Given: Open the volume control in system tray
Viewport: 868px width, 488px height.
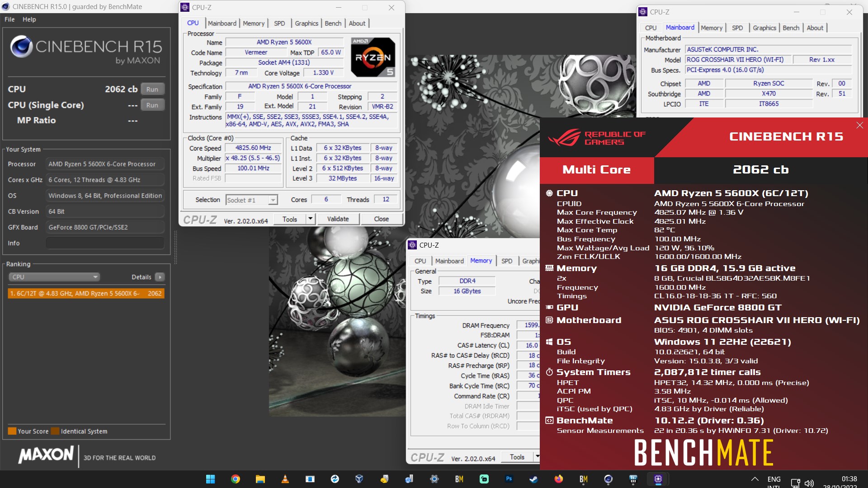Looking at the screenshot, I should (x=809, y=483).
